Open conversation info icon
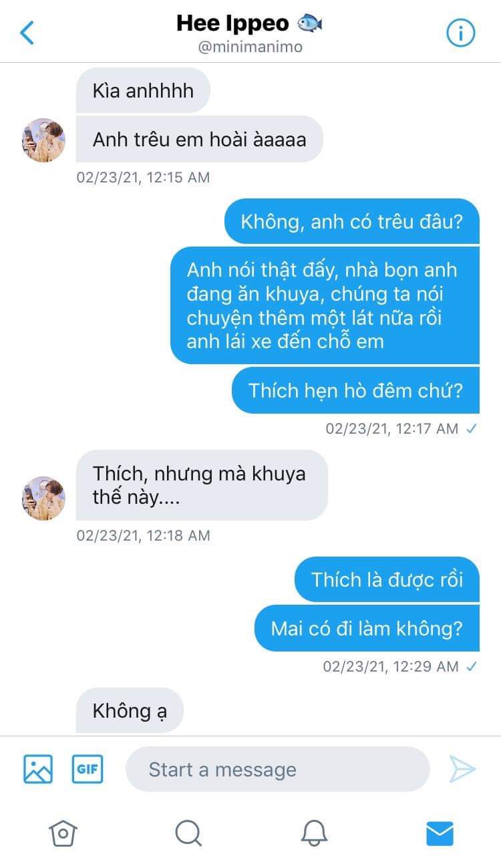This screenshot has width=501, height=868. pos(460,33)
